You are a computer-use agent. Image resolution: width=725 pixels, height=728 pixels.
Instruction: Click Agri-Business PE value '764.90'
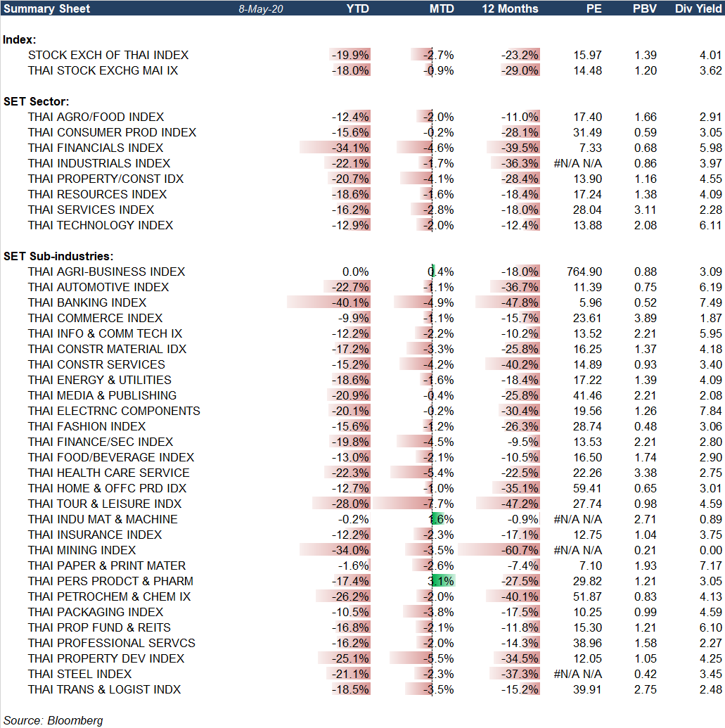point(584,272)
